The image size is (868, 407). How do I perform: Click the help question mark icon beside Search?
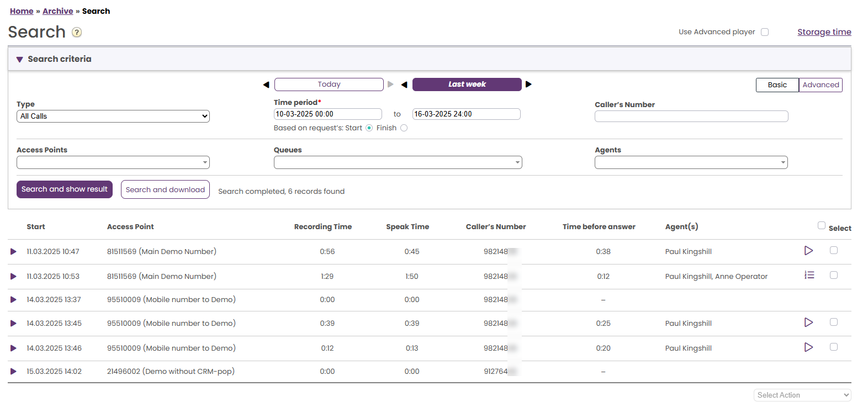[77, 33]
